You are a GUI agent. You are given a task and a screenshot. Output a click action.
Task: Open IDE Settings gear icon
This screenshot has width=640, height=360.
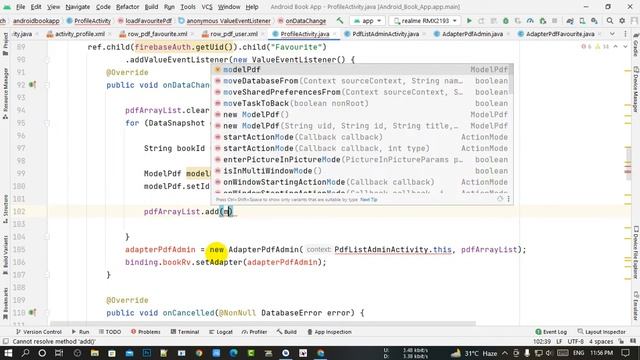(622, 20)
